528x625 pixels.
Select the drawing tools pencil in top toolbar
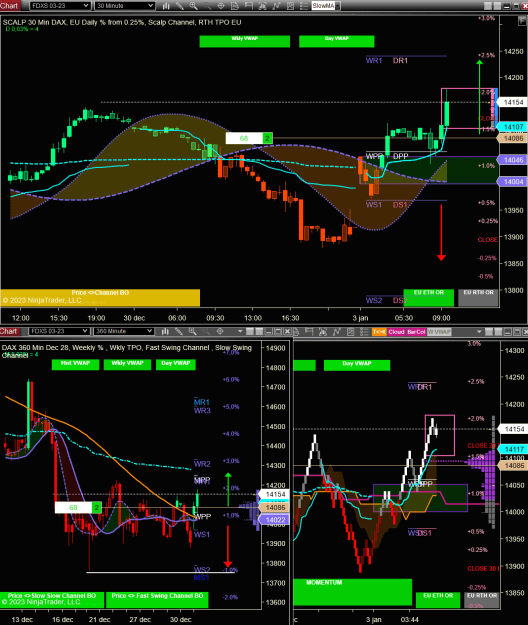180,6
